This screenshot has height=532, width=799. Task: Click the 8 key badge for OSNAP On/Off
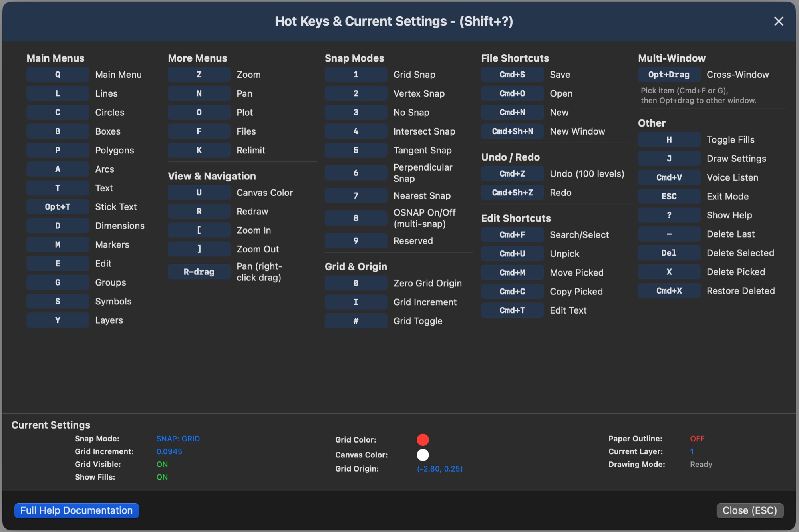pyautogui.click(x=356, y=218)
